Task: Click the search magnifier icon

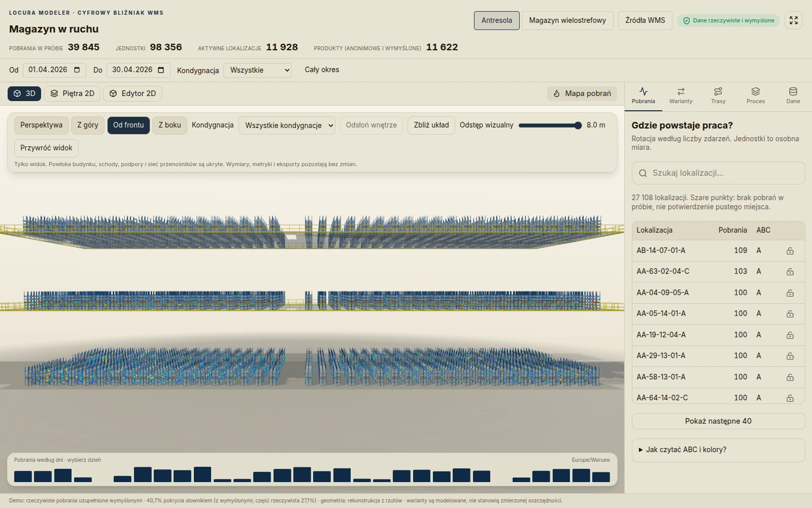Action: point(643,173)
